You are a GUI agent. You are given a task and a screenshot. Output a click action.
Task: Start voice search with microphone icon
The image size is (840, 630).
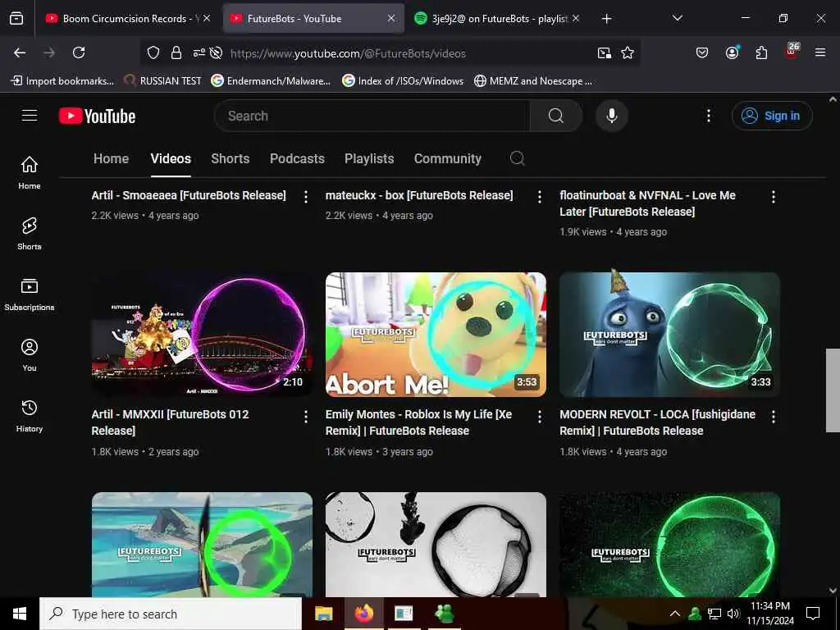pos(611,116)
